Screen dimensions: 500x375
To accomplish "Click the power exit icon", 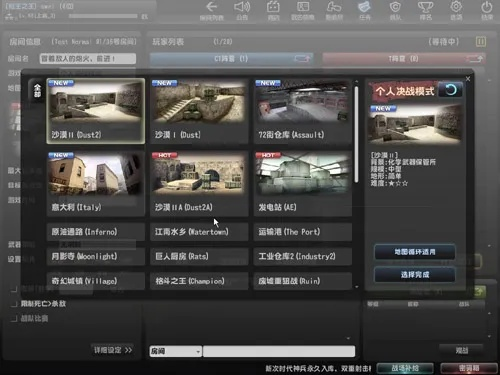I will (487, 7).
